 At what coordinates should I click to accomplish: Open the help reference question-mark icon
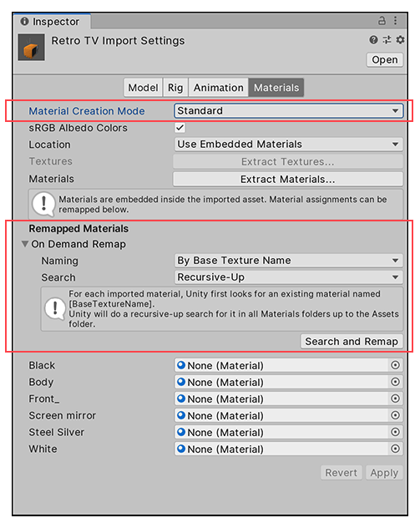point(373,40)
